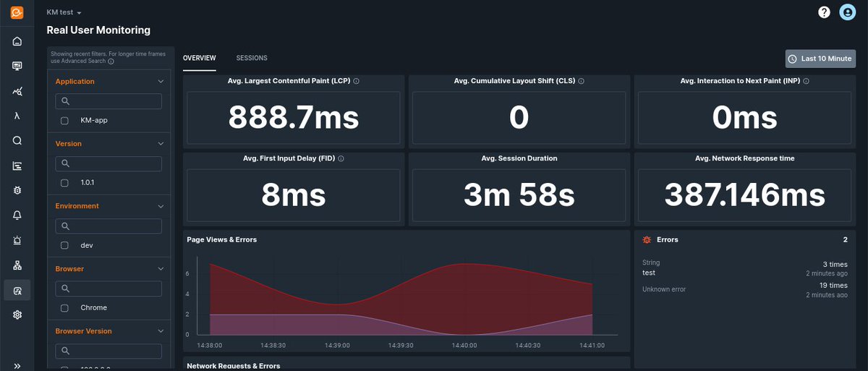
Task: Open the monitor dashboard sidebar icon
Action: (17, 66)
